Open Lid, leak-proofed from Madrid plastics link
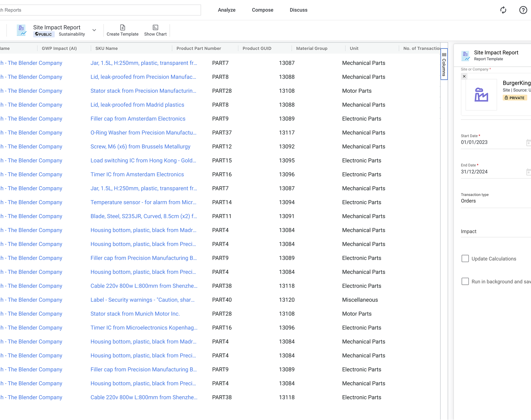 137,105
